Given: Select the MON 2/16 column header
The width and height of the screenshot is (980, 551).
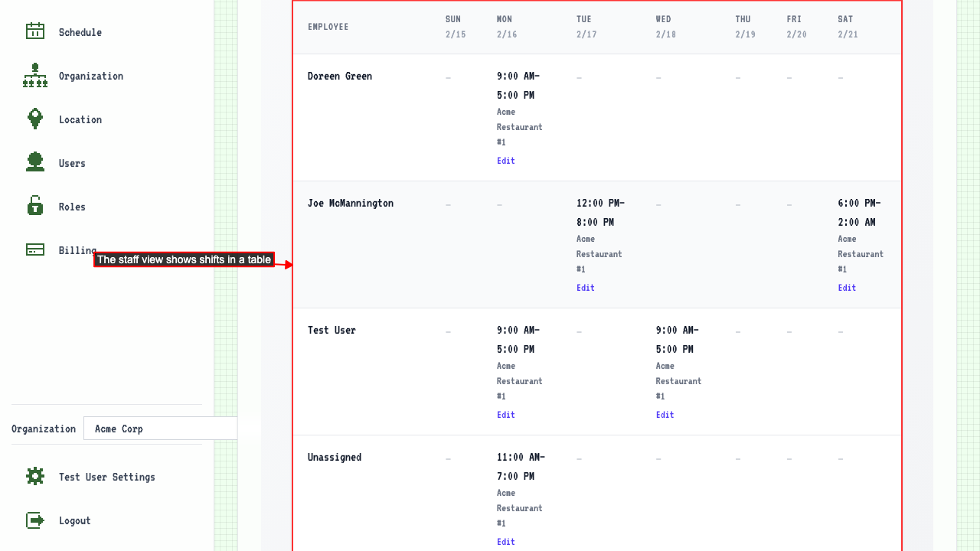Looking at the screenshot, I should 506,27.
